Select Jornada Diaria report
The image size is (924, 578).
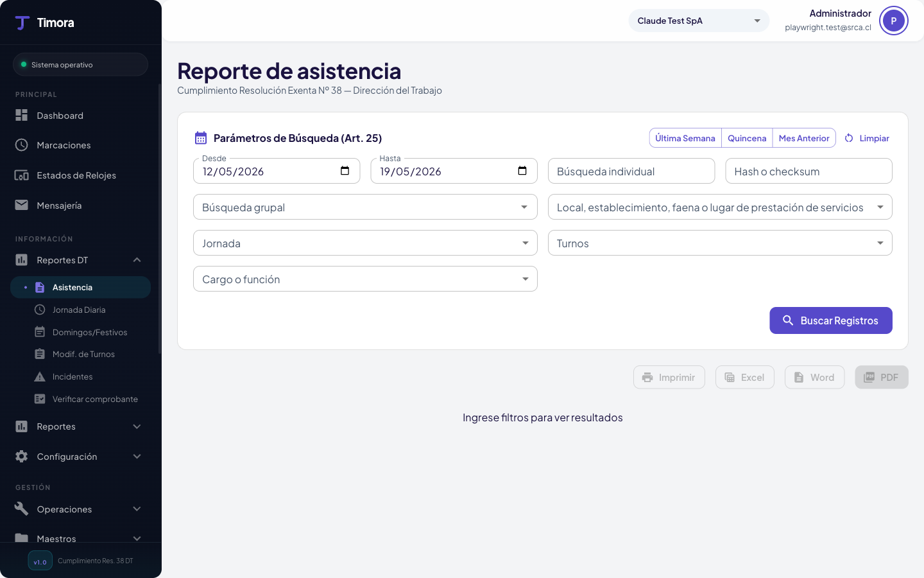(x=80, y=310)
